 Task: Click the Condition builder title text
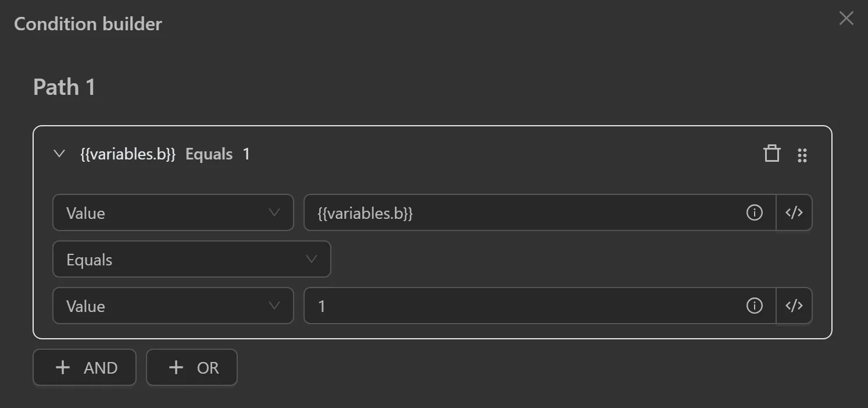(x=88, y=24)
